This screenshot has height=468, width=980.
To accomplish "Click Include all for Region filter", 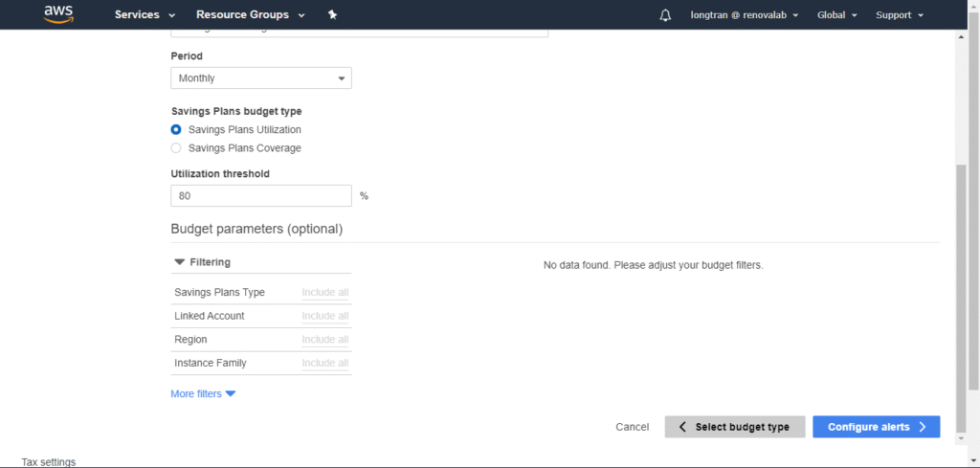I will click(x=325, y=340).
